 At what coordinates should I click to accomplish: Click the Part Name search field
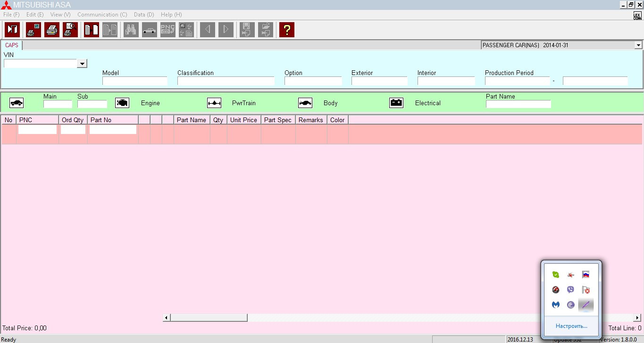click(519, 104)
